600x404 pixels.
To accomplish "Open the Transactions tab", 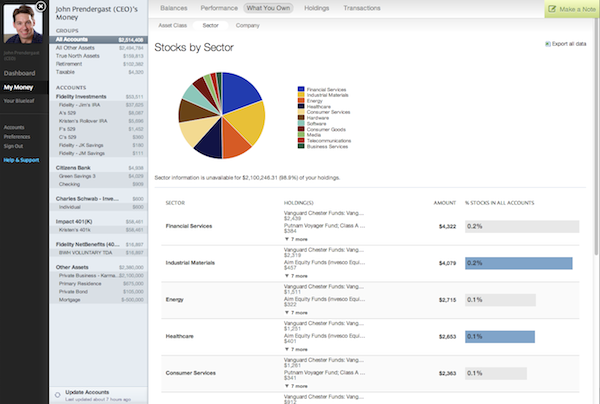I will tap(360, 8).
